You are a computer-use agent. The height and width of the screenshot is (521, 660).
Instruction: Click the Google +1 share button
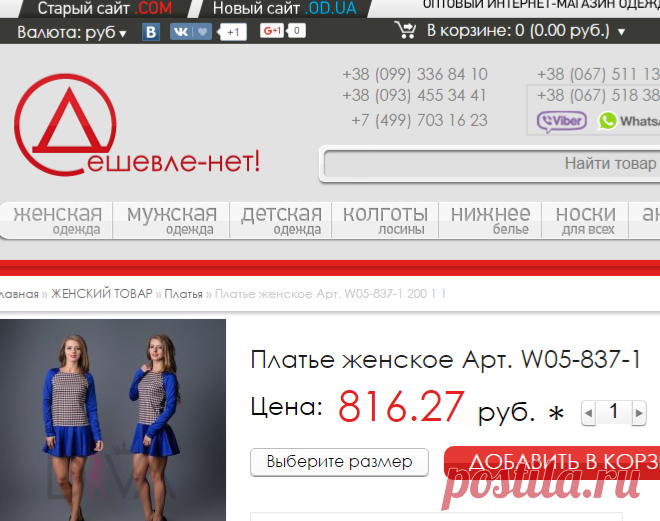click(x=272, y=31)
